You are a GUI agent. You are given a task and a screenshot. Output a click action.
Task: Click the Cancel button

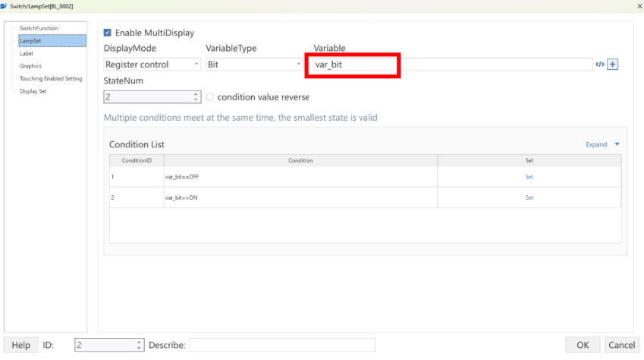click(621, 345)
